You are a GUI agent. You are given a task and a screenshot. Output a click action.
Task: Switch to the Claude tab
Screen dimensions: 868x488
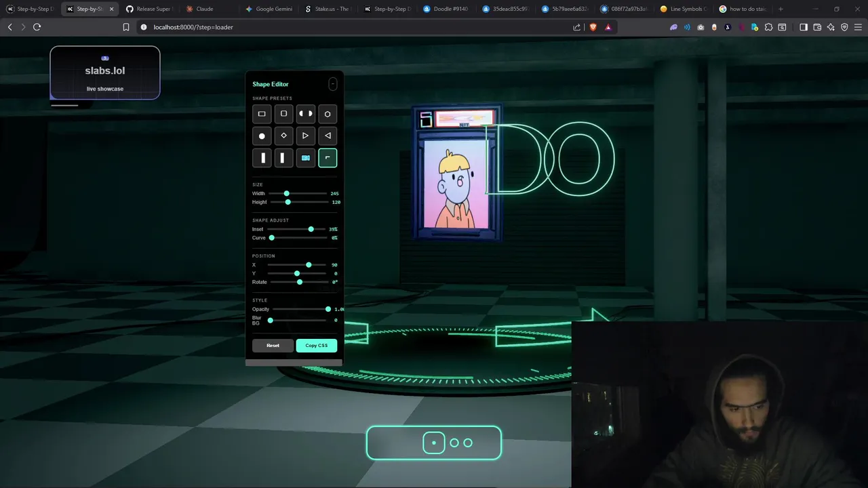point(208,9)
